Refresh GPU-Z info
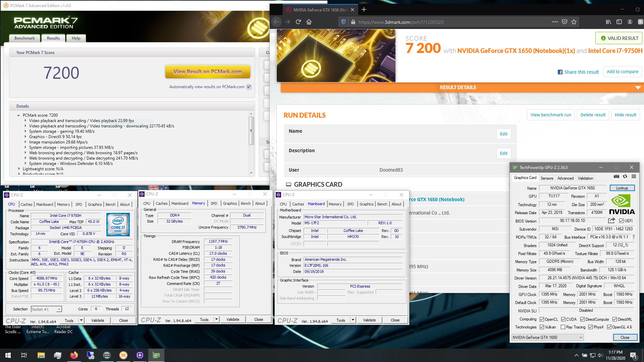644x362 pixels. pos(625,176)
